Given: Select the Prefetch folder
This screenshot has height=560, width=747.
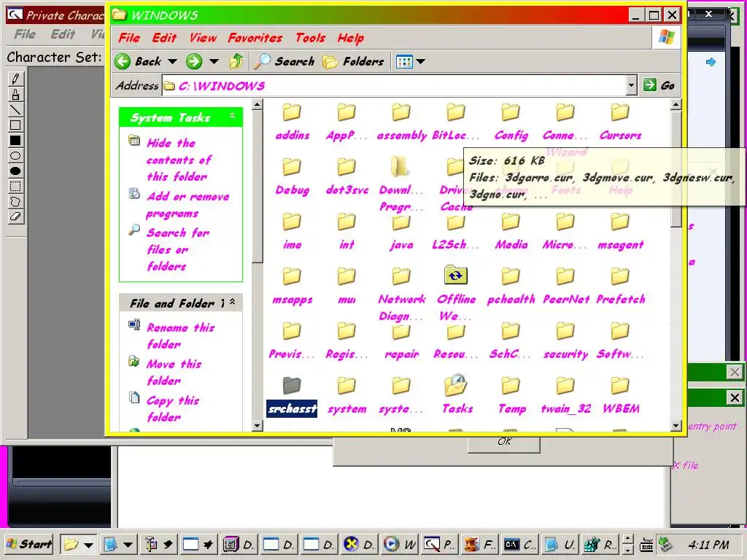Looking at the screenshot, I should coord(620,287).
